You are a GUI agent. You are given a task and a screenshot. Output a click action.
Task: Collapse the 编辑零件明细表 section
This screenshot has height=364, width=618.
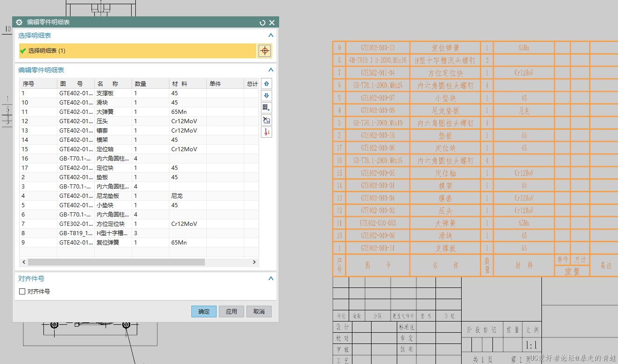point(271,70)
